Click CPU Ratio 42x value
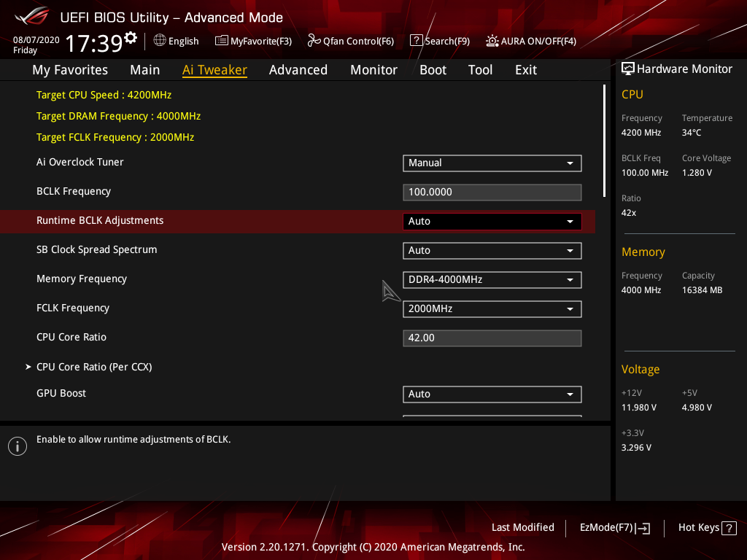Screen dimensions: 747x560 pyautogui.click(x=629, y=213)
